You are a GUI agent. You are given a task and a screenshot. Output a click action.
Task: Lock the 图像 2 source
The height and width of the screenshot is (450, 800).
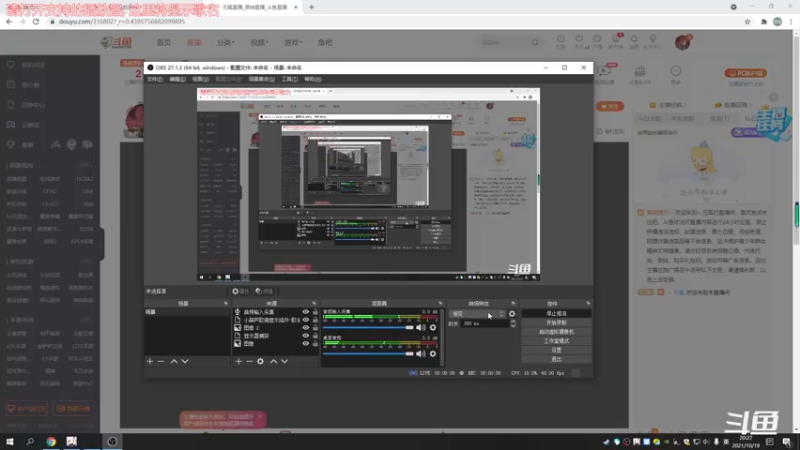coord(315,328)
